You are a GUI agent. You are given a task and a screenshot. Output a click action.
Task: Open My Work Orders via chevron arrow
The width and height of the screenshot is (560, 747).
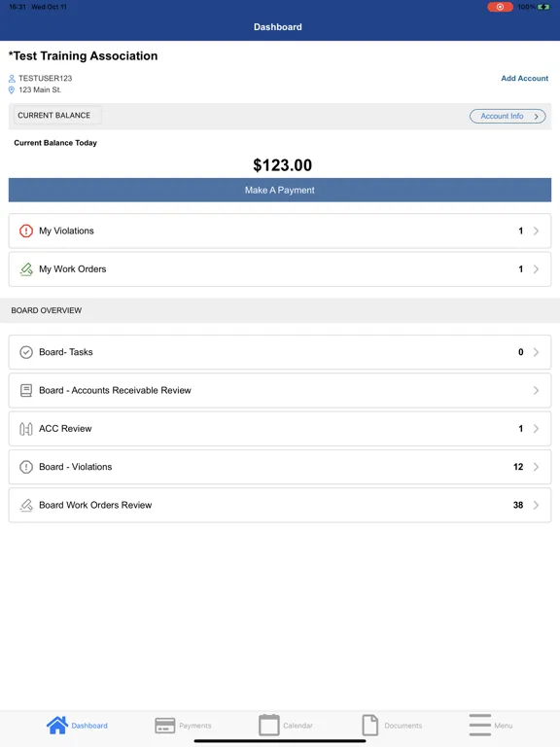[536, 269]
